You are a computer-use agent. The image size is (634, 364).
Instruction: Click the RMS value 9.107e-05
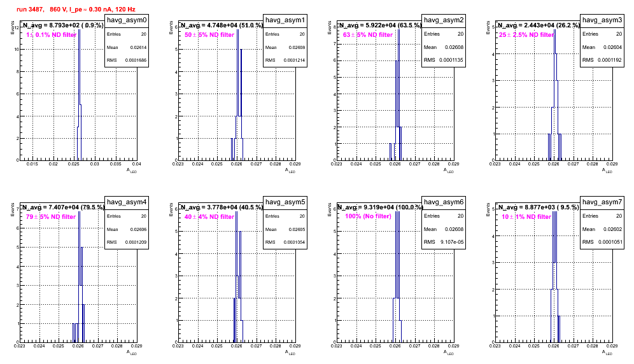452,242
